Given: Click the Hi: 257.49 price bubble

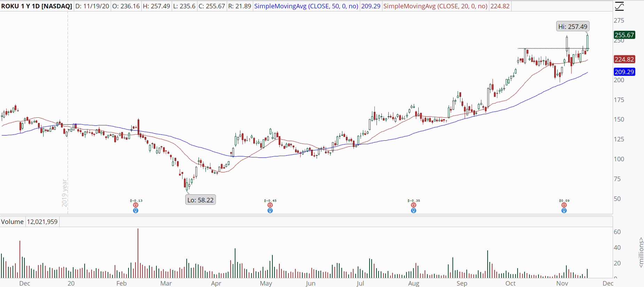Looking at the screenshot, I should pos(573,26).
